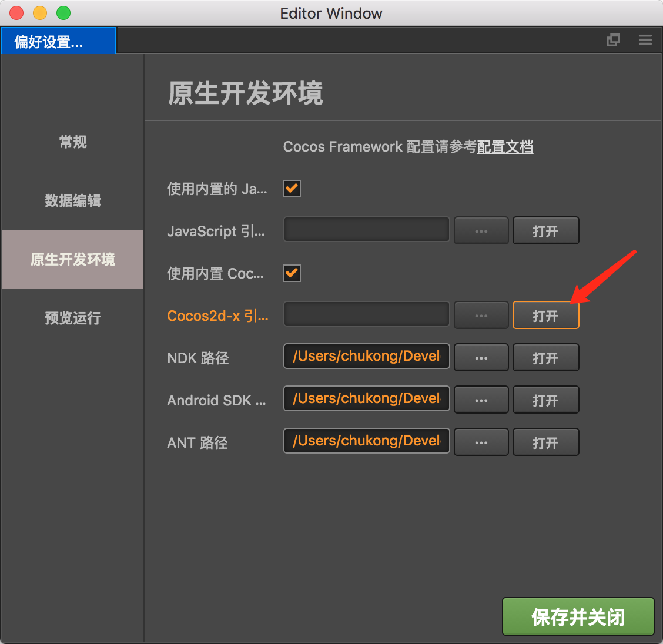The width and height of the screenshot is (663, 644).
Task: Click 打开 button in NDK 路径 row
Action: click(x=545, y=357)
